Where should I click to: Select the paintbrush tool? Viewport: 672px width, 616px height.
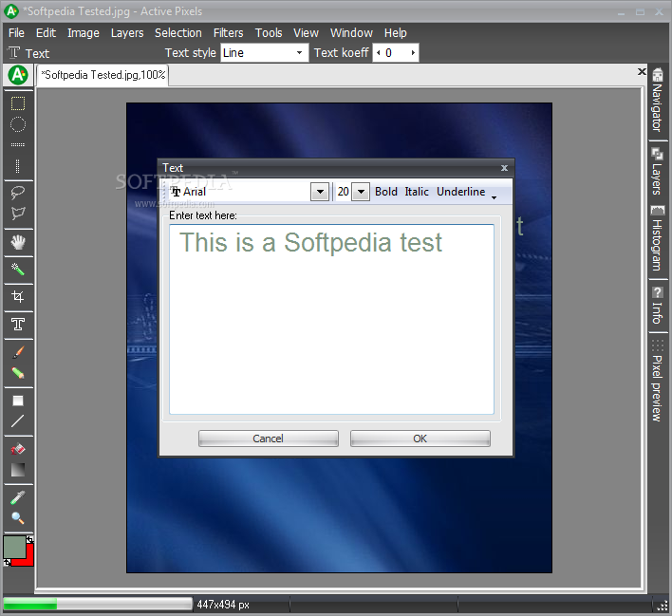pos(18,352)
